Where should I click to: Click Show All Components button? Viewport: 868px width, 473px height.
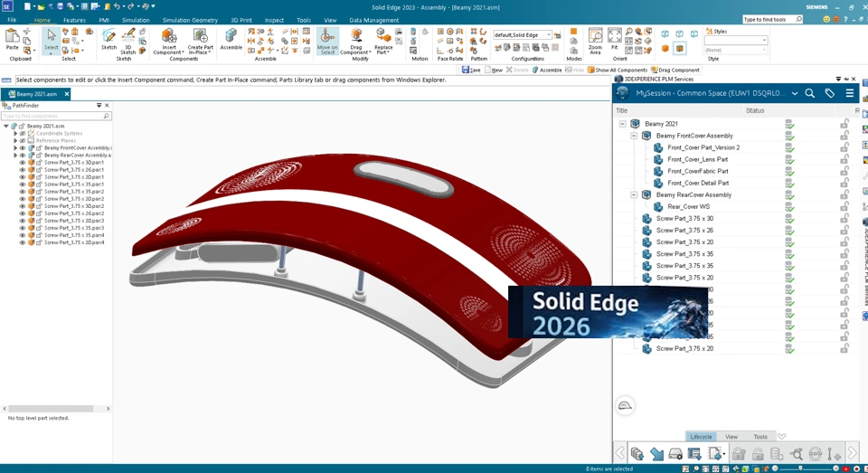click(x=618, y=70)
